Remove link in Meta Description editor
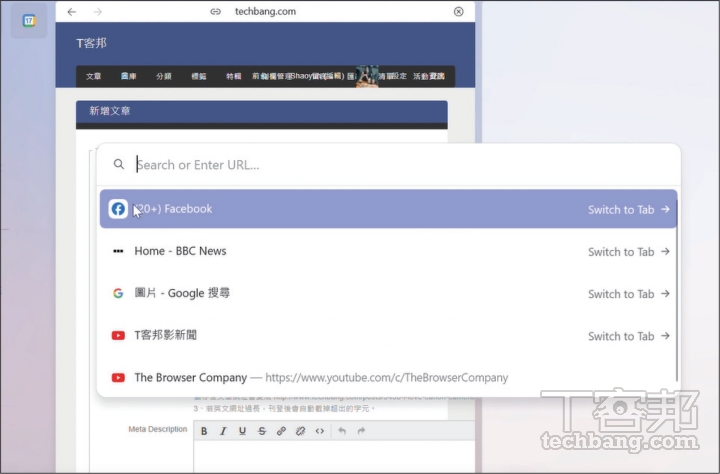Viewport: 720px width, 474px height. tap(300, 431)
